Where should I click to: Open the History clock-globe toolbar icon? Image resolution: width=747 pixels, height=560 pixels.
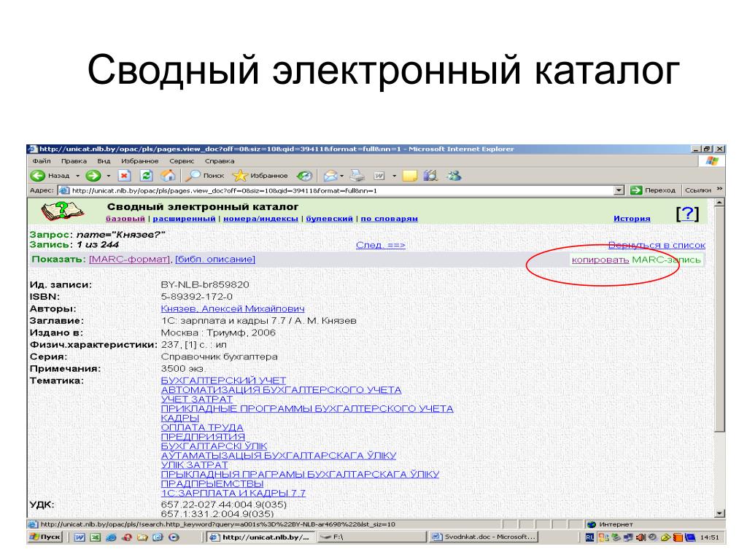[304, 176]
